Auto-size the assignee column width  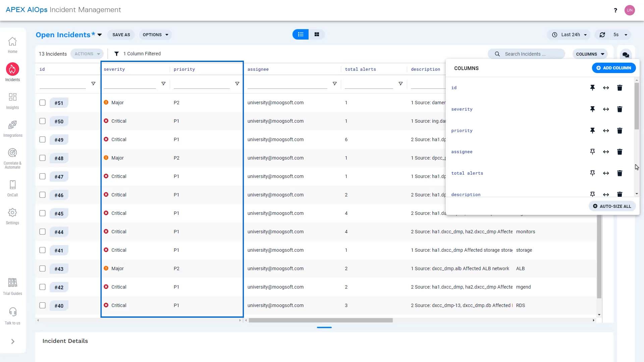[x=606, y=152]
